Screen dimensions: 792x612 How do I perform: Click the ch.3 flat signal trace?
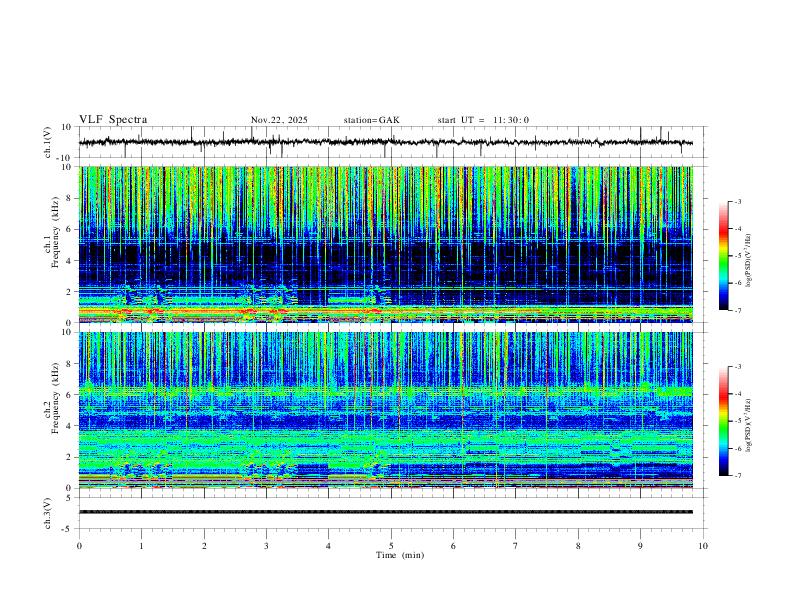(x=386, y=512)
